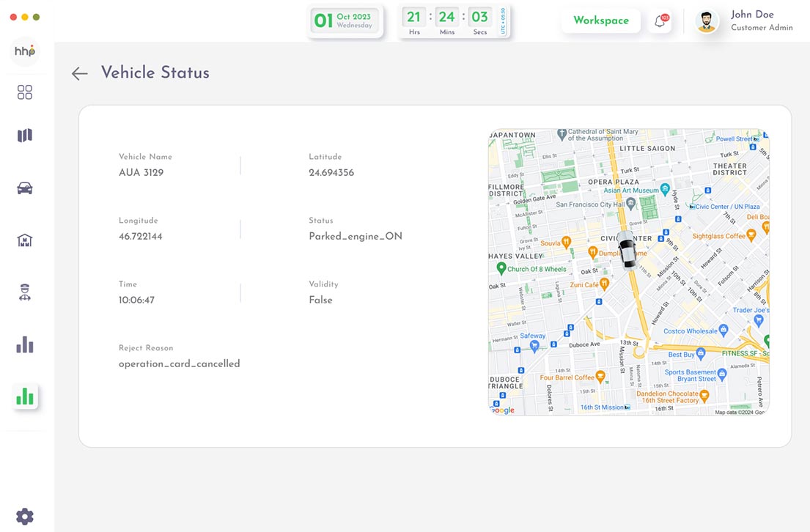
Task: Open the driver icon in sidebar
Action: point(25,293)
